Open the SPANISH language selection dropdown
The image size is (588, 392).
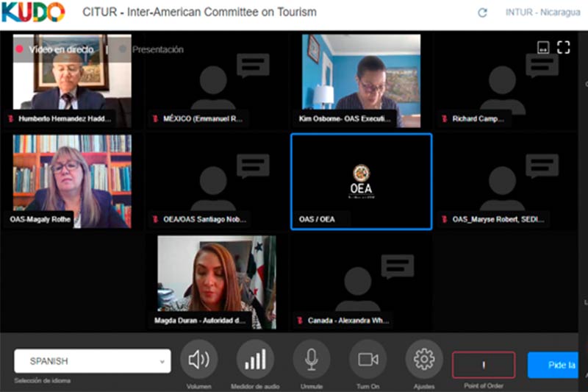tap(93, 361)
